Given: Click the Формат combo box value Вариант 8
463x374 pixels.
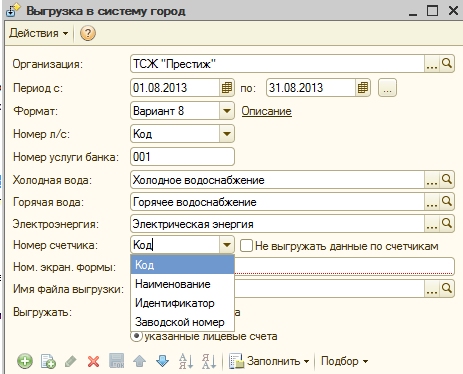Looking at the screenshot, I should pos(175,111).
